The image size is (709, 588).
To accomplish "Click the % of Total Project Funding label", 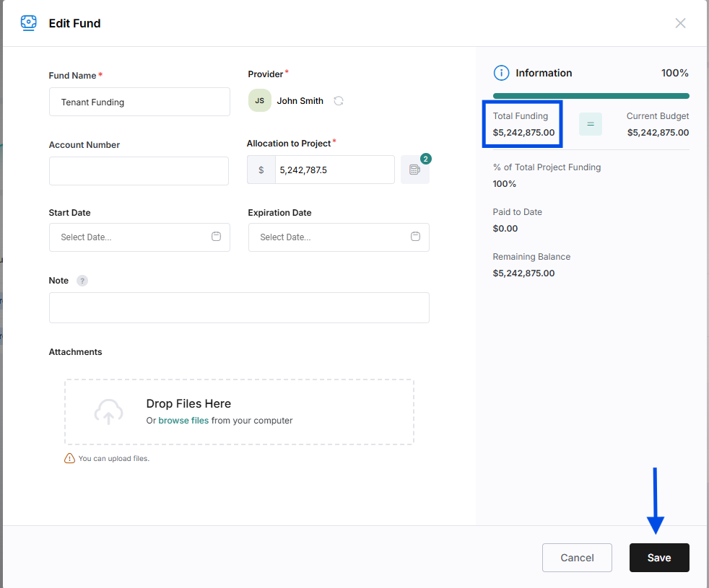I will [x=547, y=167].
